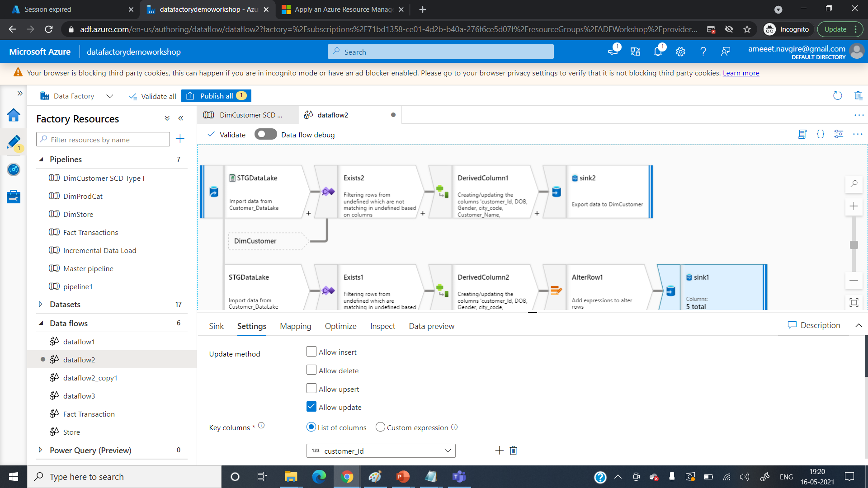Switch to the Mapping tab

pos(295,326)
